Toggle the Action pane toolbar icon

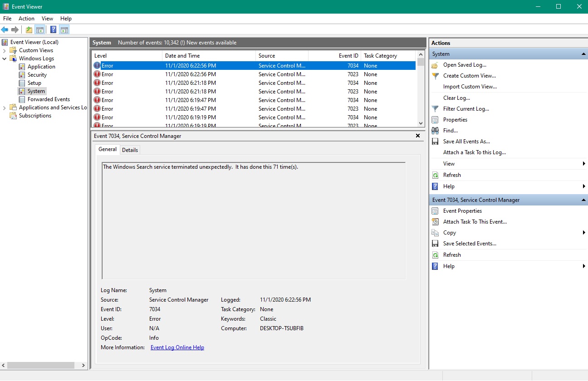[64, 30]
